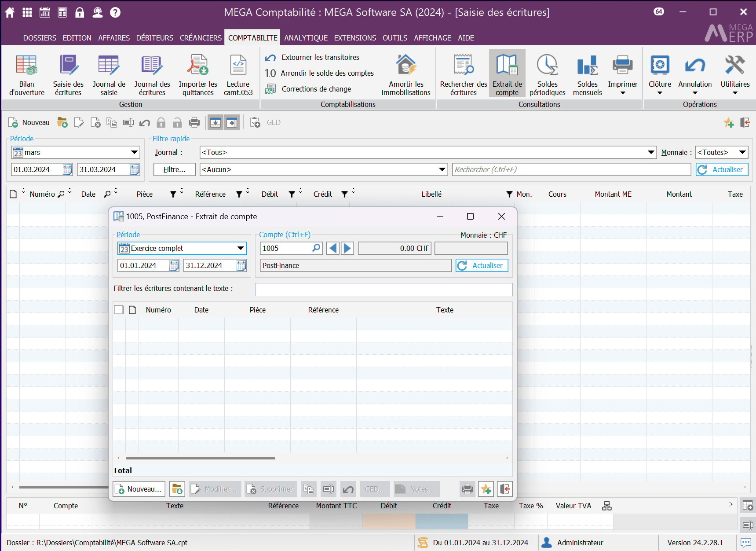Viewport: 756px width, 551px height.
Task: Toggle the docked-bottom panel layout button
Action: click(215, 123)
